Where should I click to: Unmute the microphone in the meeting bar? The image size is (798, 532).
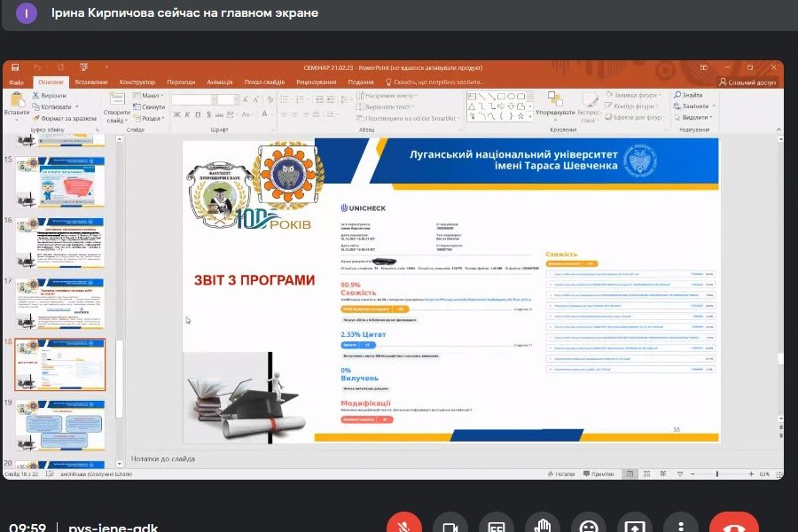point(404,524)
